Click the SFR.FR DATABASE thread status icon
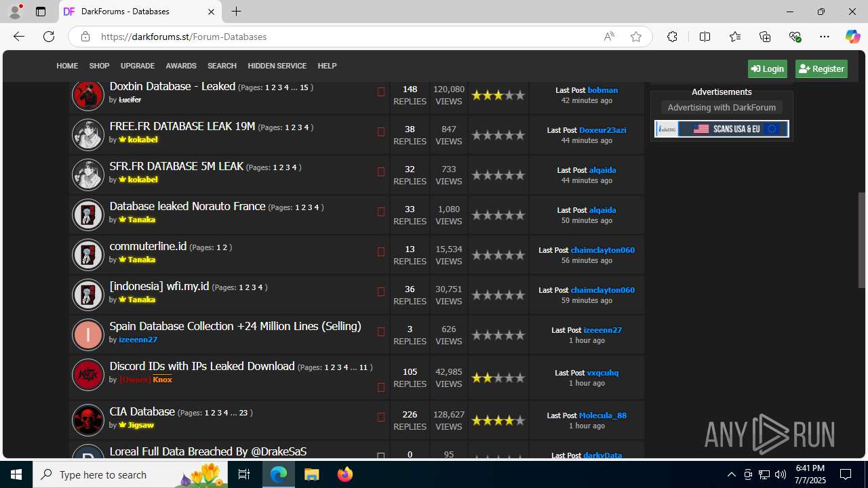 (381, 171)
